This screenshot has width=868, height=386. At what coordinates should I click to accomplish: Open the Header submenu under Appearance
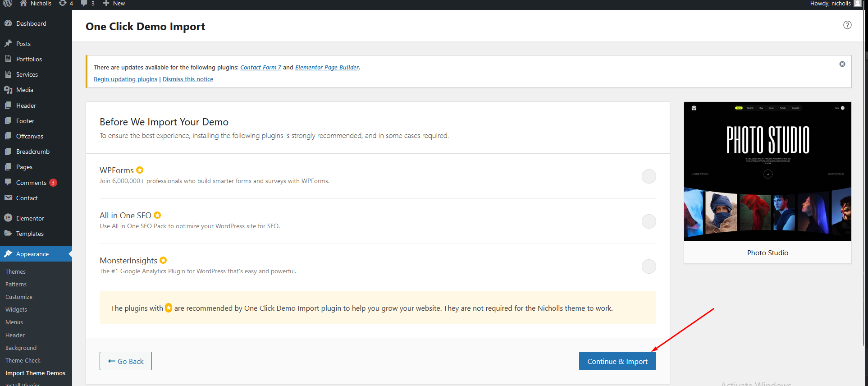click(15, 335)
